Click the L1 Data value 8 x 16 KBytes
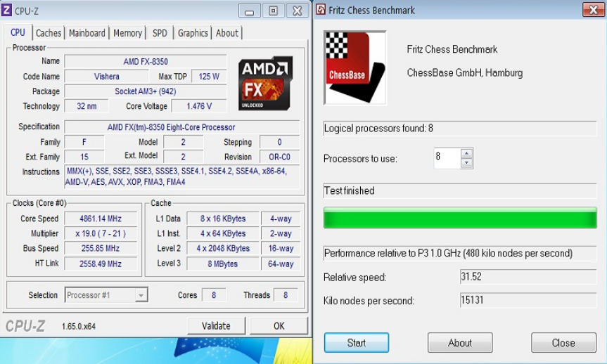This screenshot has width=607, height=364. click(x=223, y=219)
